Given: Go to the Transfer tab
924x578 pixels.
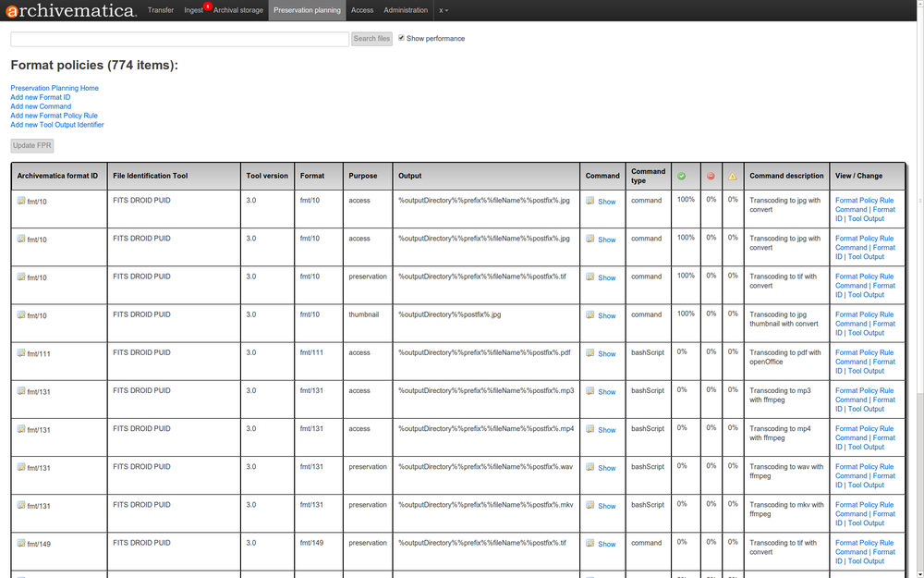Looking at the screenshot, I should (x=161, y=10).
